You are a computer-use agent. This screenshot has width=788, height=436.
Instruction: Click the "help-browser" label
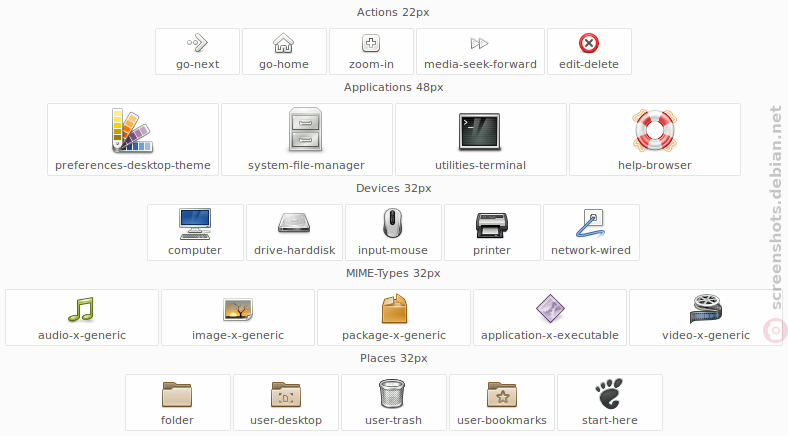point(655,165)
